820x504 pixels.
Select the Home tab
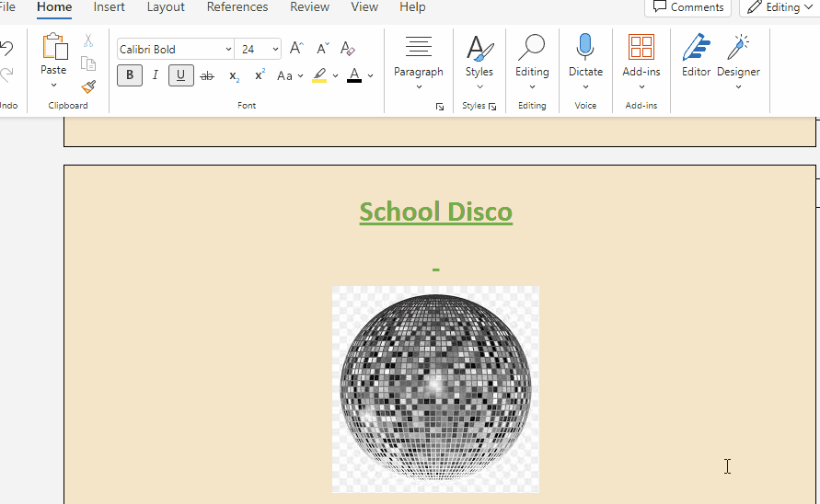(x=54, y=7)
